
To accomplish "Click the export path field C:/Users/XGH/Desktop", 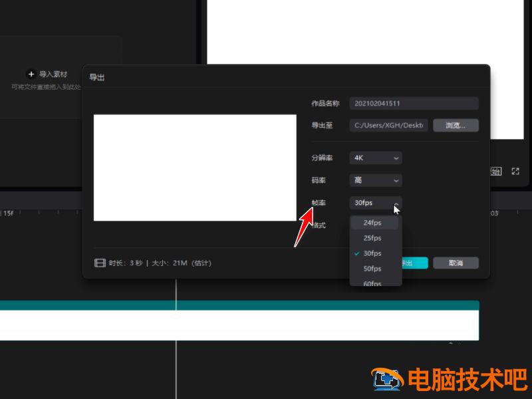I will (388, 125).
